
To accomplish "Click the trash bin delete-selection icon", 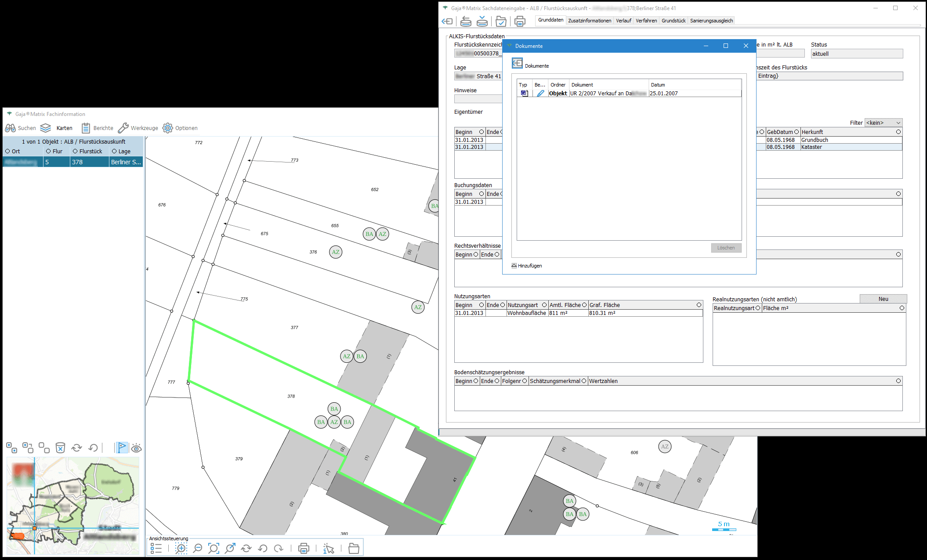I will point(60,448).
